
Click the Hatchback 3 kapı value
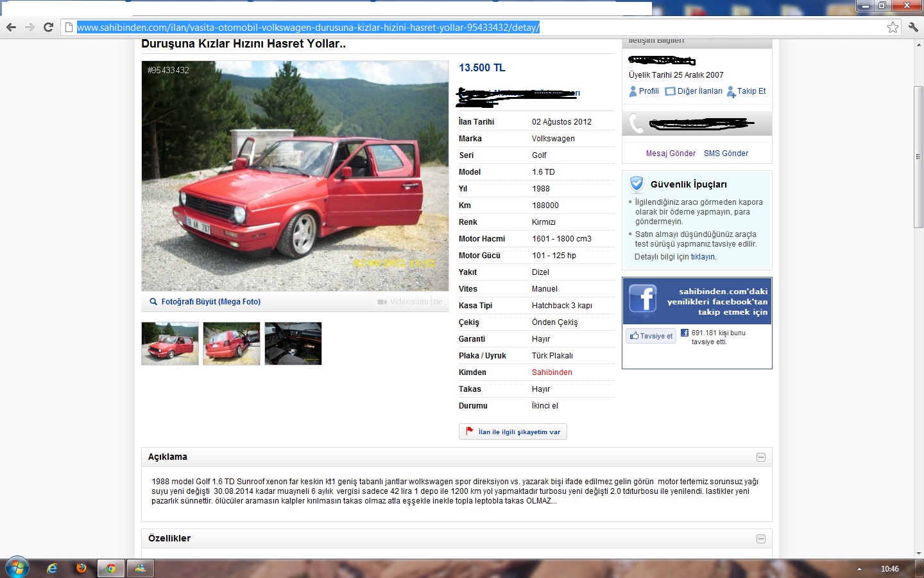point(562,306)
